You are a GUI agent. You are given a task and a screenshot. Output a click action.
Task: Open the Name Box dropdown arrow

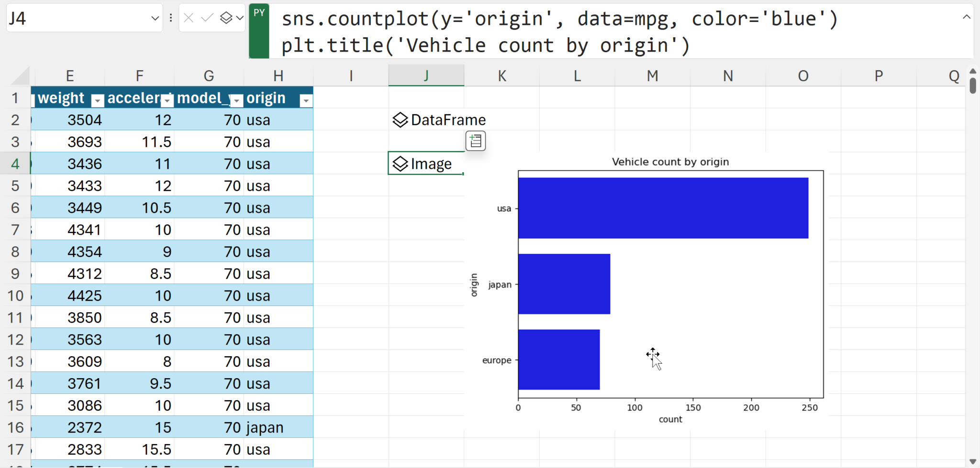point(155,18)
